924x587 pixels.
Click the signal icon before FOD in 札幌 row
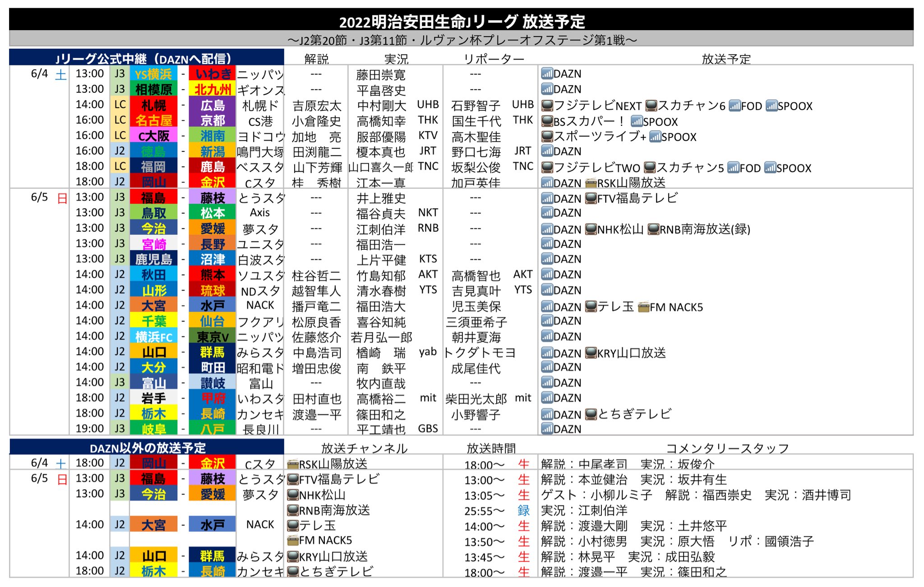[735, 105]
